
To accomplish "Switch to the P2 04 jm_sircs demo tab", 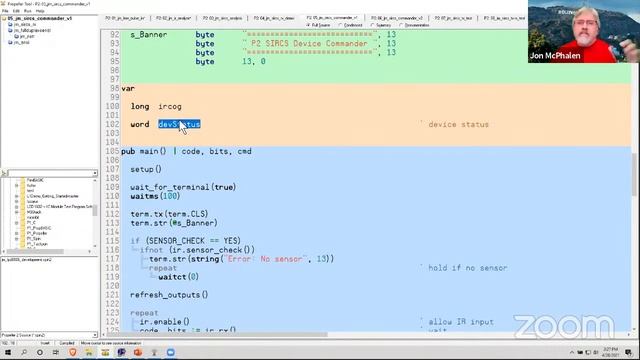I will click(x=274, y=18).
